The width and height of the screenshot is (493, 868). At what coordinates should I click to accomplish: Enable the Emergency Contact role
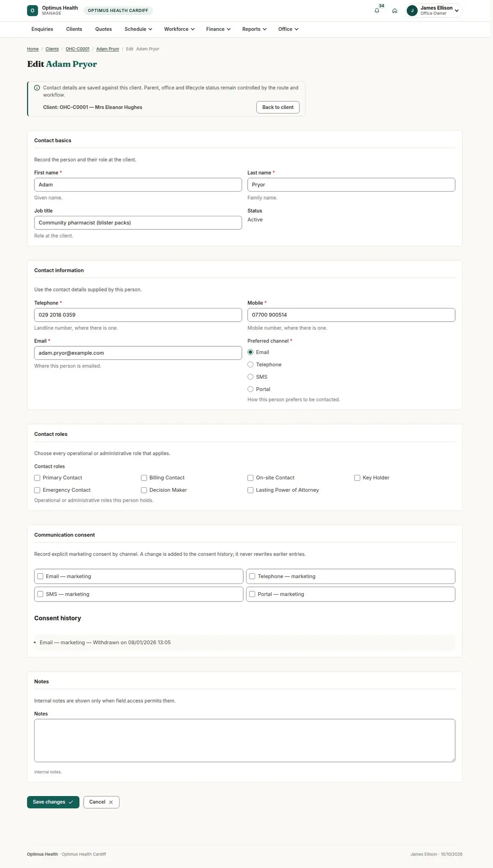pyautogui.click(x=37, y=490)
